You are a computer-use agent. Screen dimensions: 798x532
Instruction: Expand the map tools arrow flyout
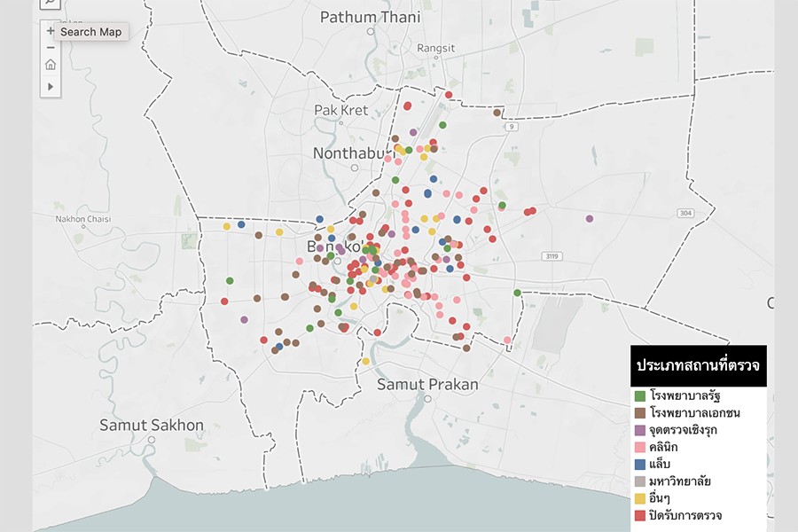point(51,86)
